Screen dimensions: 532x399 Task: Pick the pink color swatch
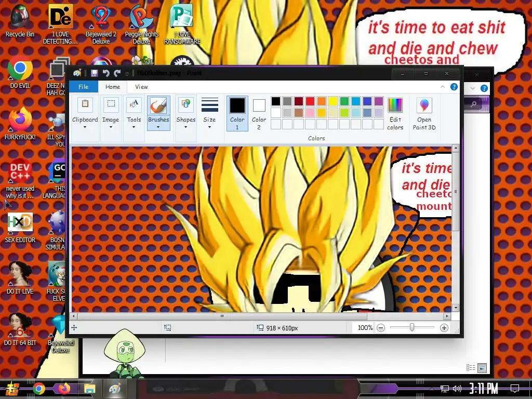(310, 113)
